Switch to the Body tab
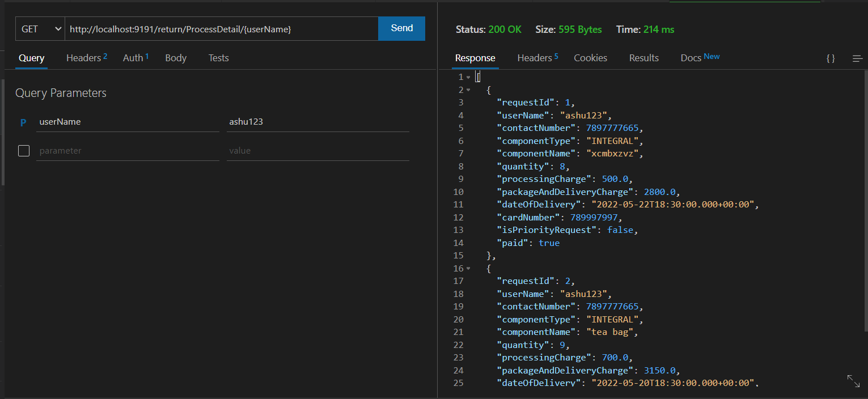The image size is (868, 399). pos(176,58)
